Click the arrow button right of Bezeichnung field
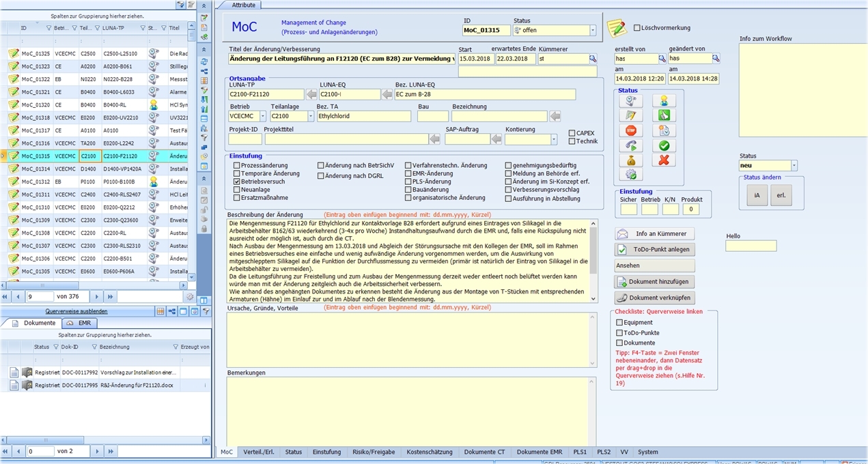The height and width of the screenshot is (464, 868). (555, 117)
